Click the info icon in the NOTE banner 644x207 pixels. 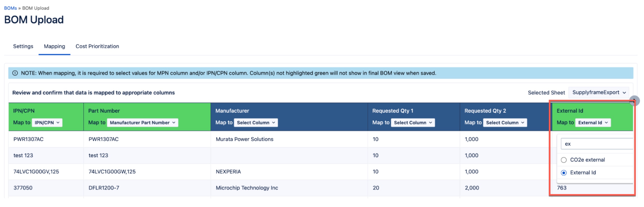15,73
